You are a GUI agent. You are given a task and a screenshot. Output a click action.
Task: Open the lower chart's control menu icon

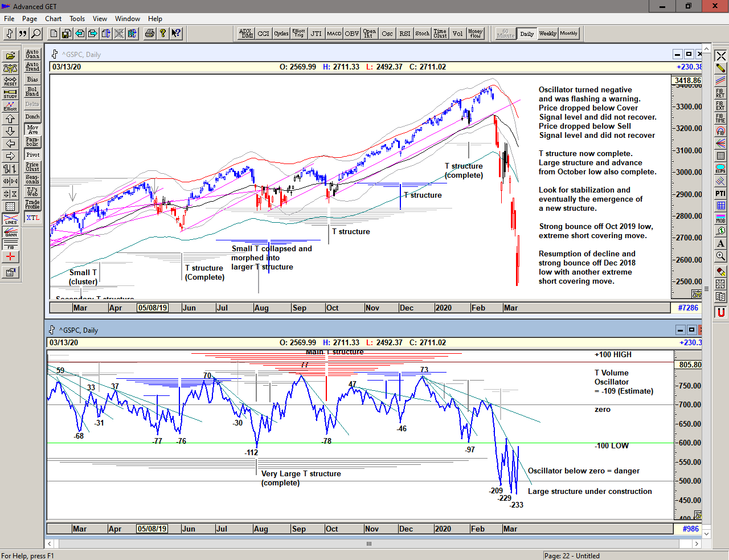point(52,330)
